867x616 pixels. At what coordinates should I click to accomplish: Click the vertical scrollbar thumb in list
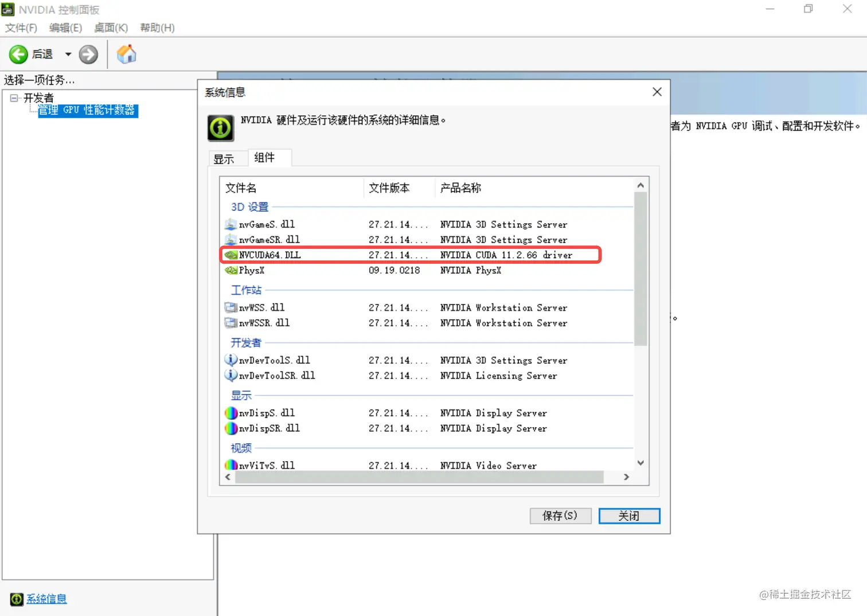(x=641, y=269)
